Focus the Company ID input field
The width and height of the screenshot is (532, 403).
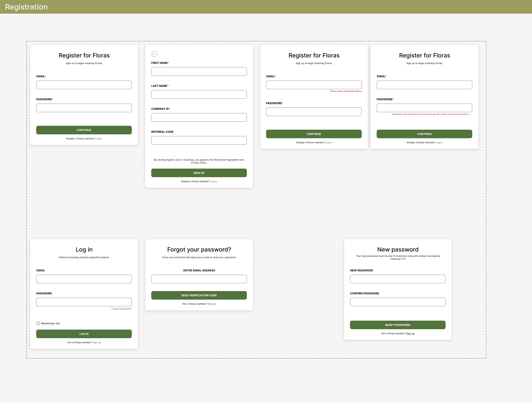pyautogui.click(x=199, y=117)
